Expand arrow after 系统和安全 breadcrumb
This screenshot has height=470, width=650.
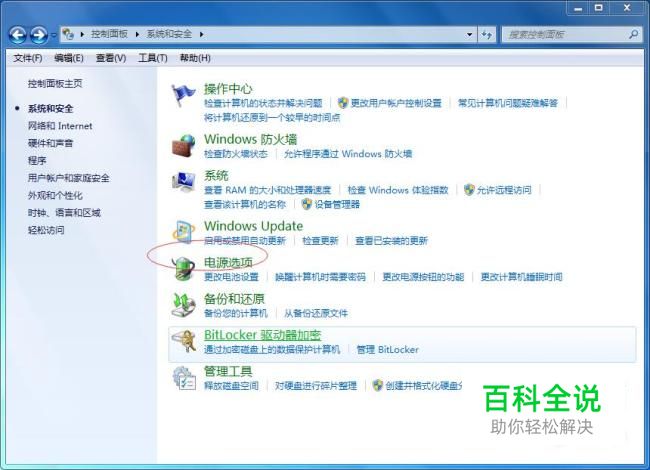click(x=201, y=34)
